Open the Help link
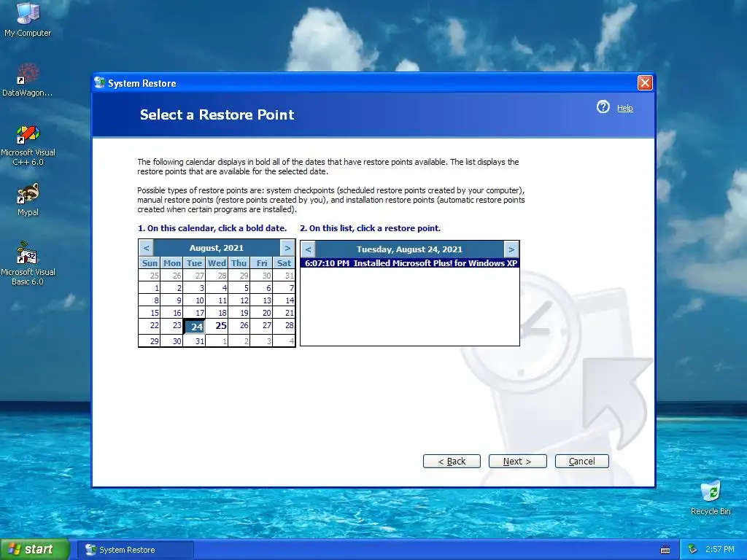 tap(624, 108)
